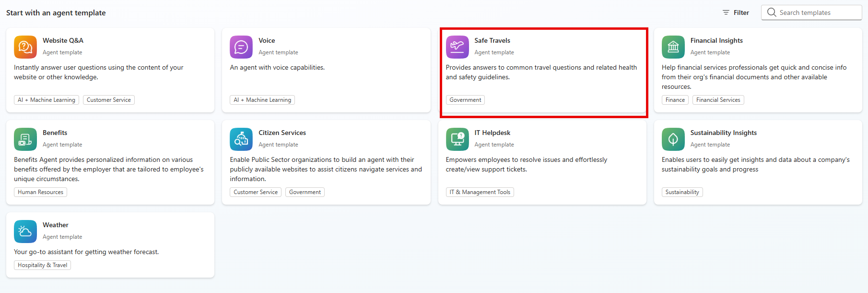868x293 pixels.
Task: Click 'Enable Public Sector organizations' description
Action: point(326,169)
